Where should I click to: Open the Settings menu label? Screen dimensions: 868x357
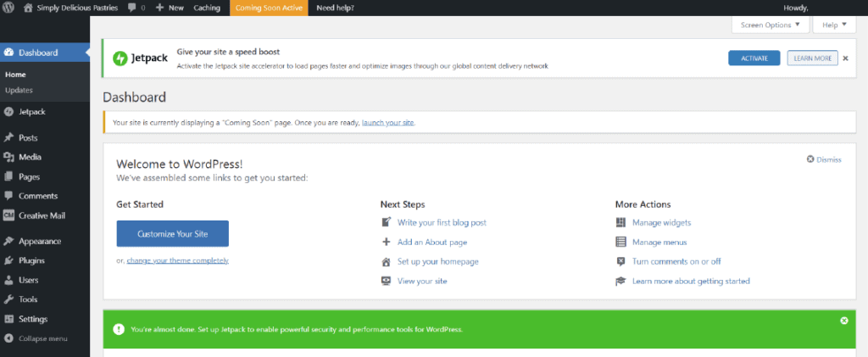coord(33,319)
